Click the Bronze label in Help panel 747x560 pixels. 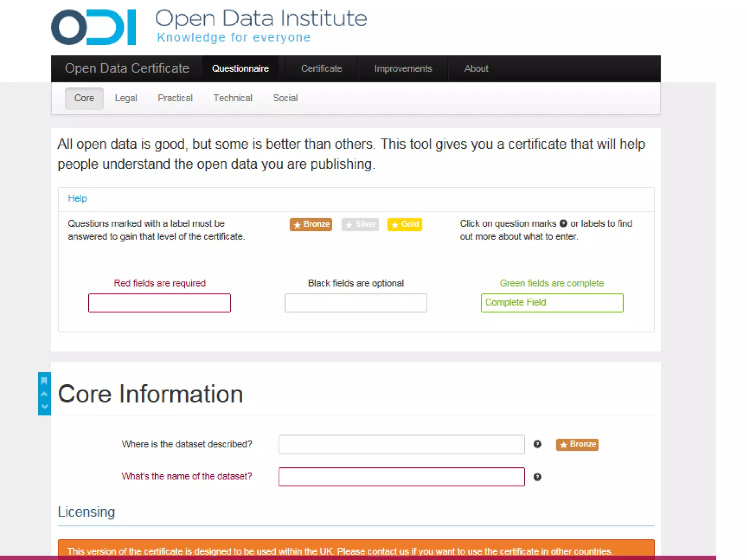point(311,224)
